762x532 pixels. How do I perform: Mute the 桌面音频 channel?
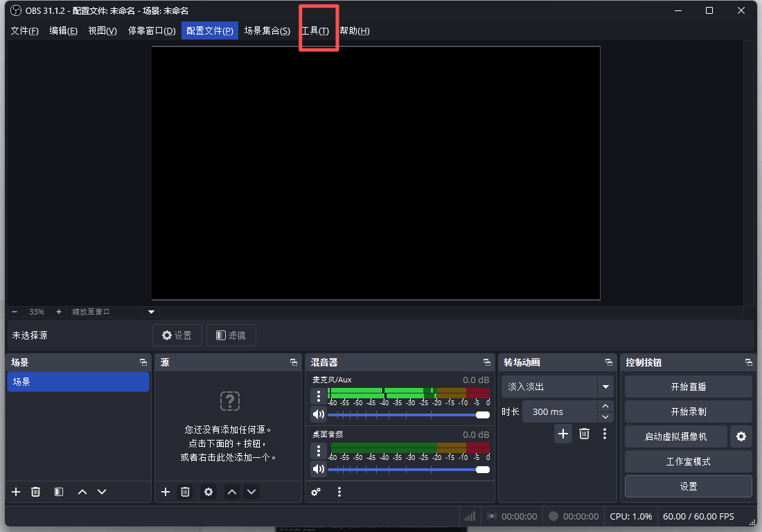pyautogui.click(x=319, y=469)
